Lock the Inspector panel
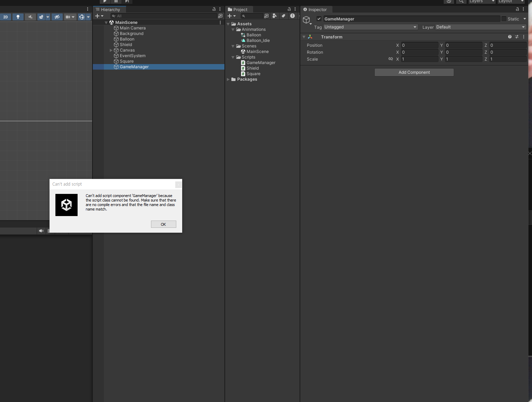 (x=517, y=9)
